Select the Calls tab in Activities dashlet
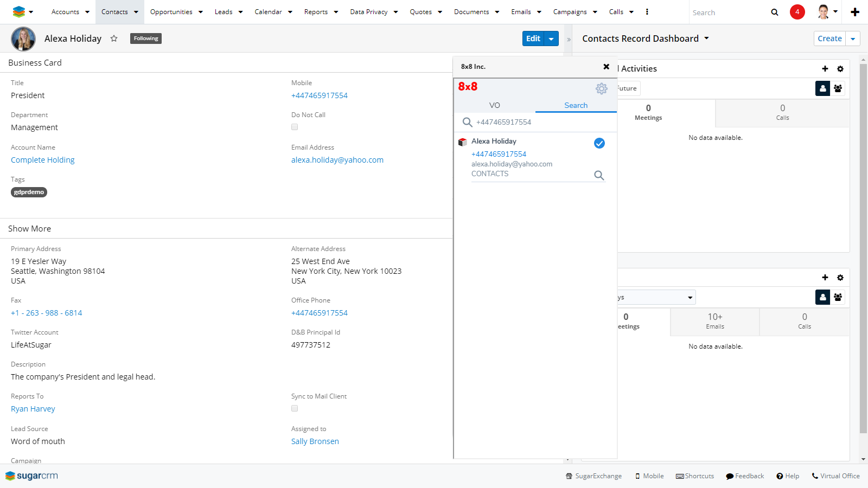This screenshot has width=868, height=488. point(782,112)
